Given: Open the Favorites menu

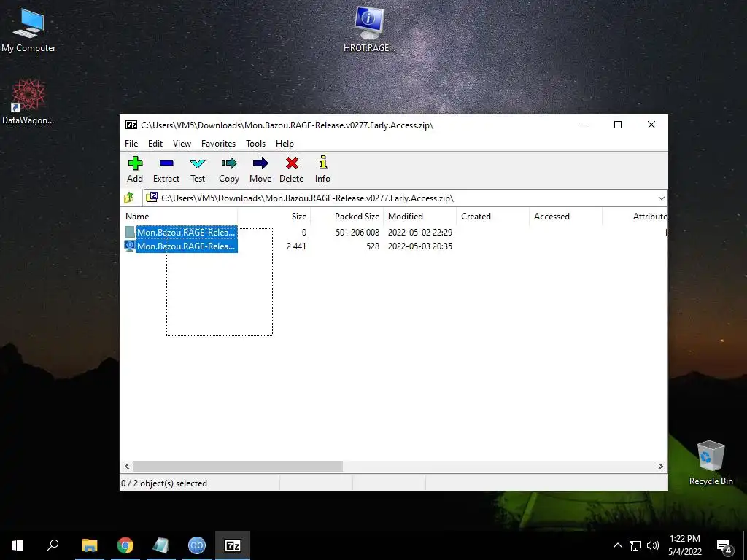Looking at the screenshot, I should point(218,144).
